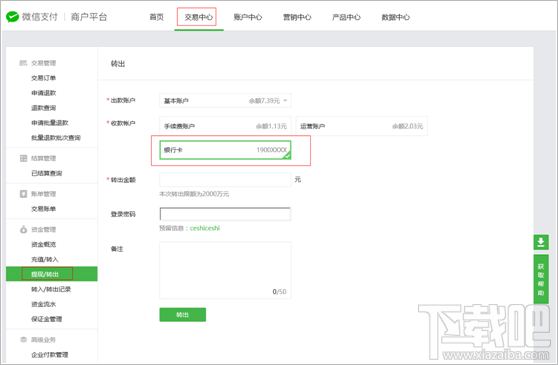The width and height of the screenshot is (558, 365).
Task: Open 充值/转入 in the sidebar
Action: coord(45,259)
